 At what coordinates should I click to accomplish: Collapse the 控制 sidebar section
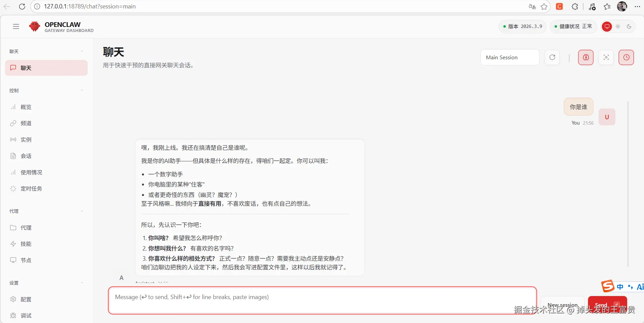click(x=82, y=90)
